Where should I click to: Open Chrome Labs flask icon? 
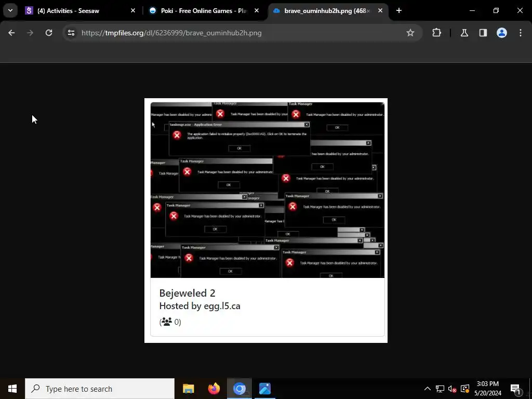464,33
